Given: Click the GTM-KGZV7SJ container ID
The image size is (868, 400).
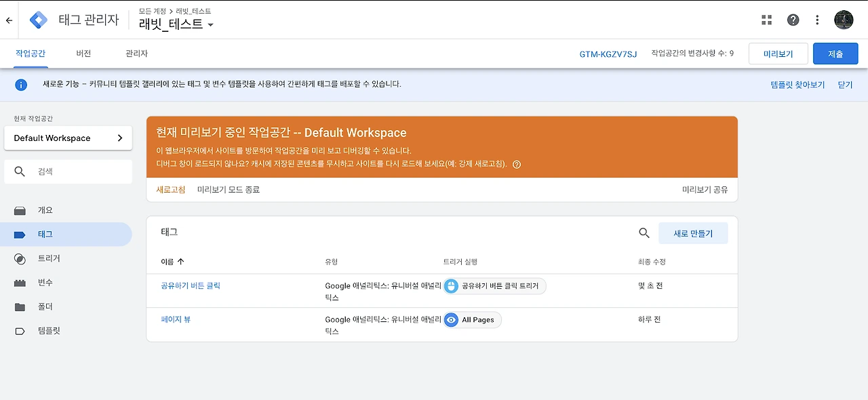Looking at the screenshot, I should click(608, 54).
